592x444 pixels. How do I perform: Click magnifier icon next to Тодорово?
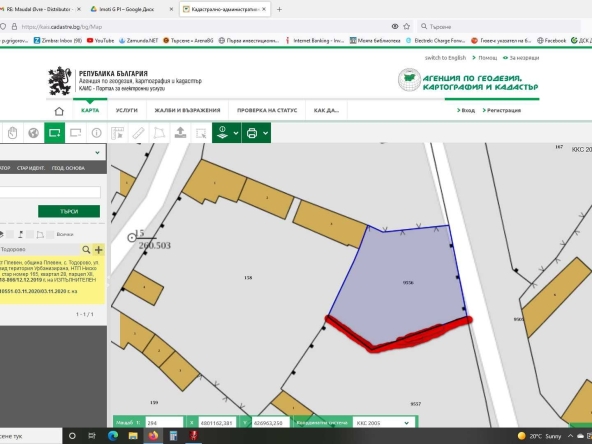86,250
